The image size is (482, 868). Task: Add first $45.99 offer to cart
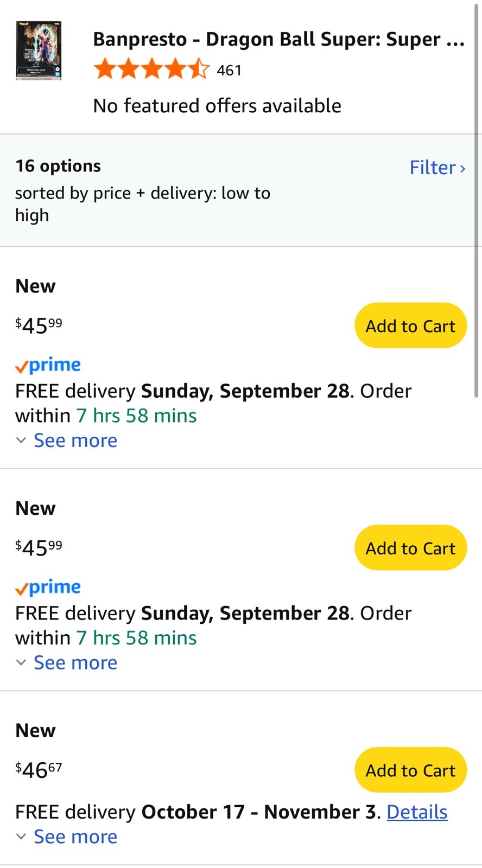tap(410, 325)
